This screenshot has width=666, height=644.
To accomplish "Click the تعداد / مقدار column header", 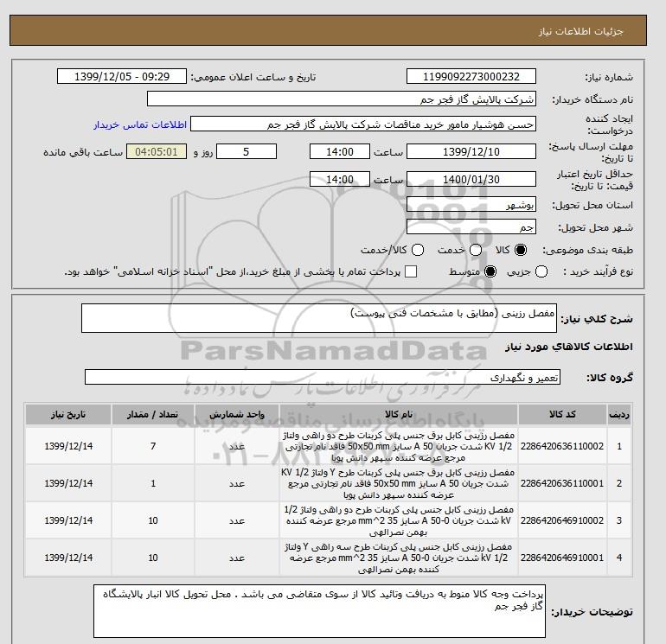I will (x=153, y=415).
